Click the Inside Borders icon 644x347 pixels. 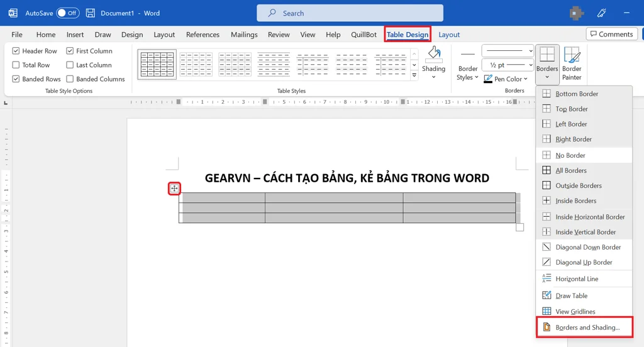(x=547, y=201)
